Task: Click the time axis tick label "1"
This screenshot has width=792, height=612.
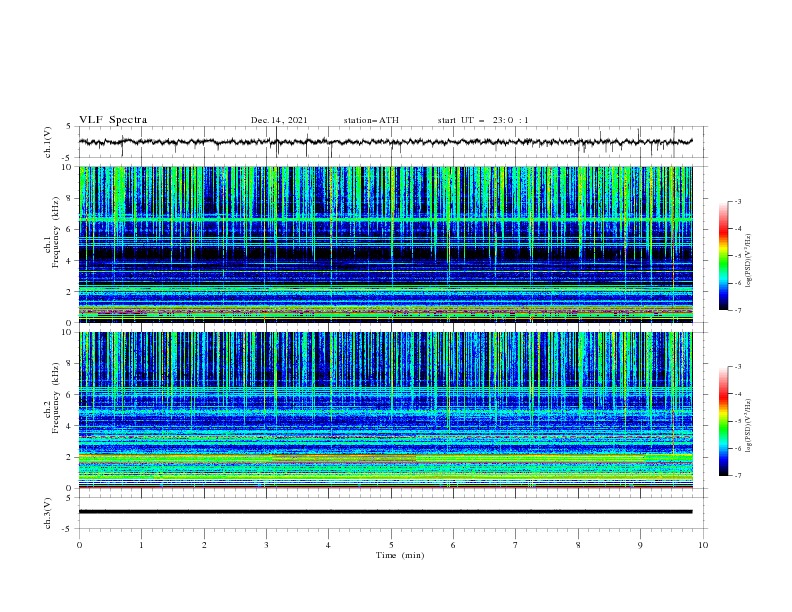Action: click(141, 545)
